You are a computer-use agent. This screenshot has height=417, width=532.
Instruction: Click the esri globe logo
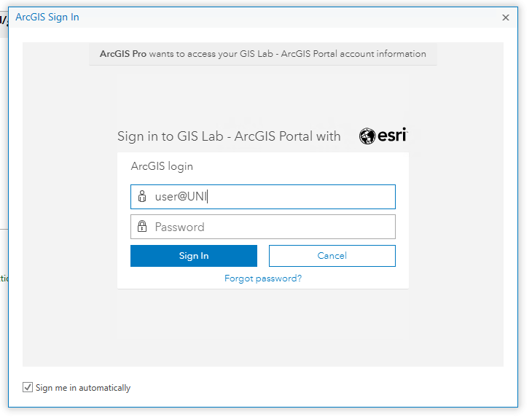tap(367, 136)
